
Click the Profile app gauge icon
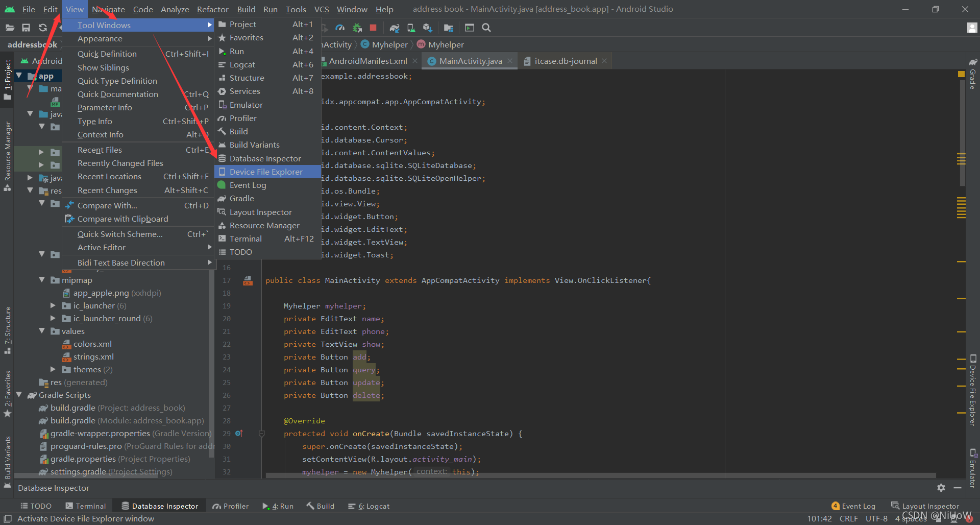pos(340,28)
